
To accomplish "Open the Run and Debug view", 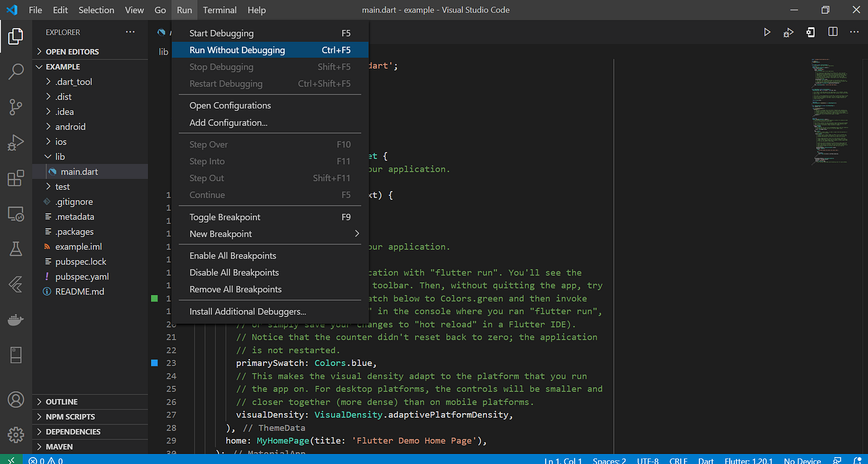I will point(15,143).
